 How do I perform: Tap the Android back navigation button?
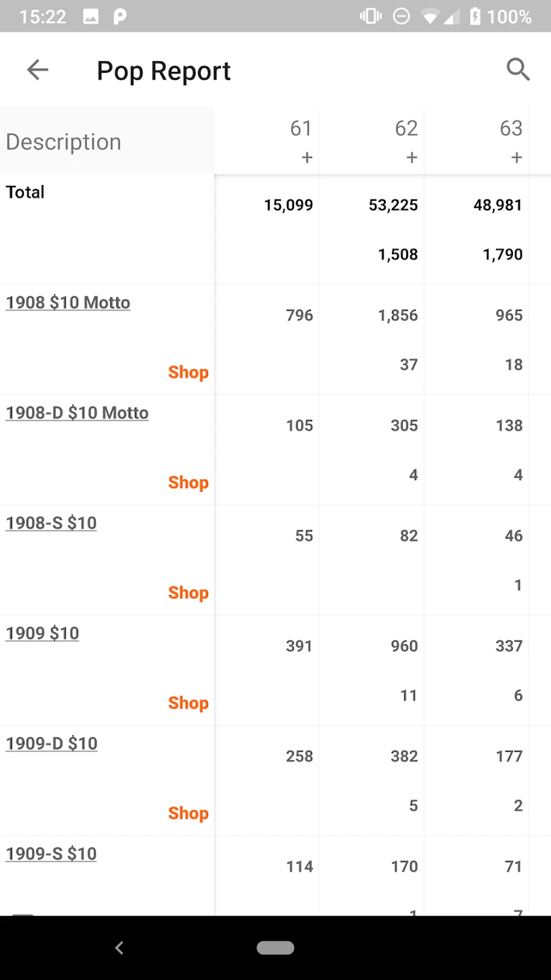tap(119, 947)
